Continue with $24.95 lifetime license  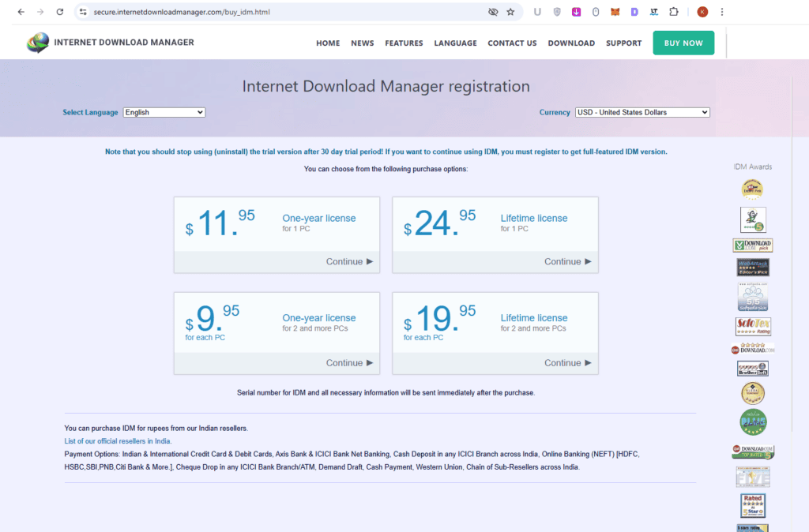[x=567, y=262]
